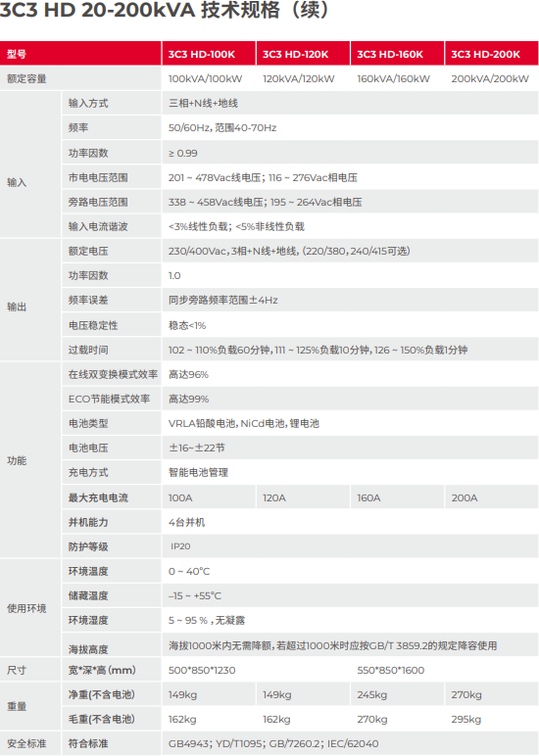This screenshot has width=539, height=756.
Task: Click the 3C3 HD-100K column header
Action: pyautogui.click(x=209, y=54)
